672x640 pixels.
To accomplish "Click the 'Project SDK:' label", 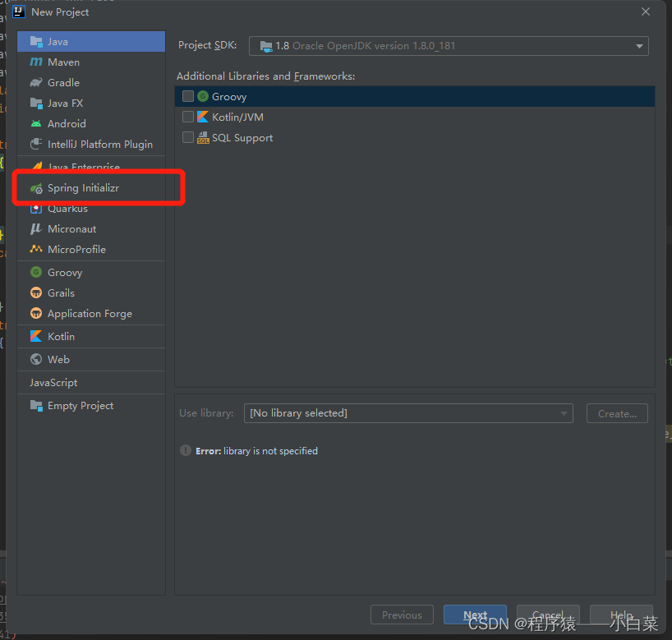I will pyautogui.click(x=207, y=45).
